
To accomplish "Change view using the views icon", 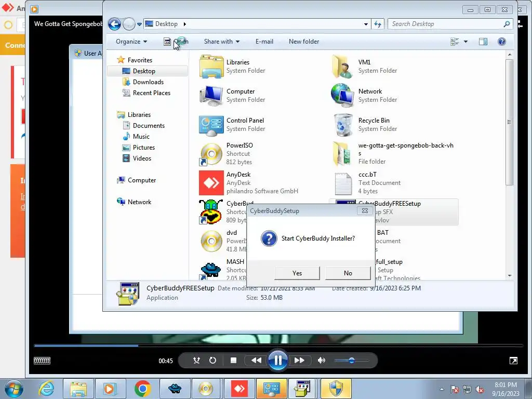I will coord(455,42).
